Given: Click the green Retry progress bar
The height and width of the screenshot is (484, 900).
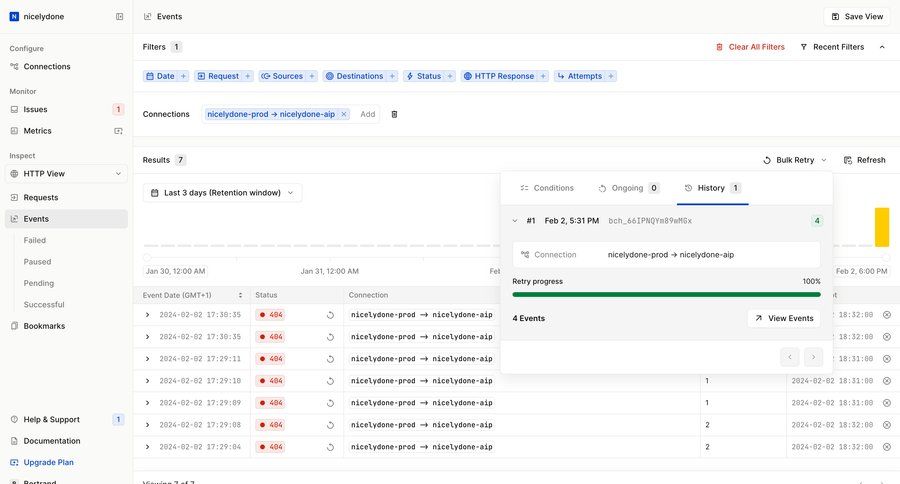Looking at the screenshot, I should (666, 295).
